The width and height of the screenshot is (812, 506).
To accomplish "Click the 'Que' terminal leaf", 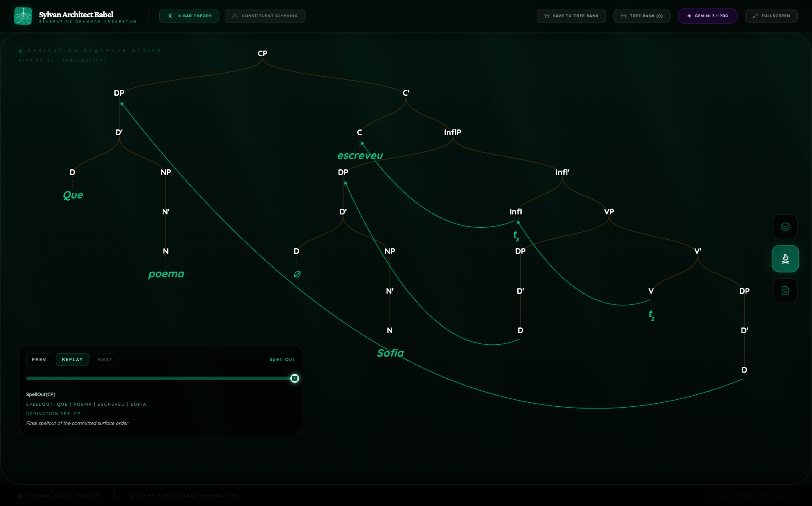I will (x=73, y=195).
